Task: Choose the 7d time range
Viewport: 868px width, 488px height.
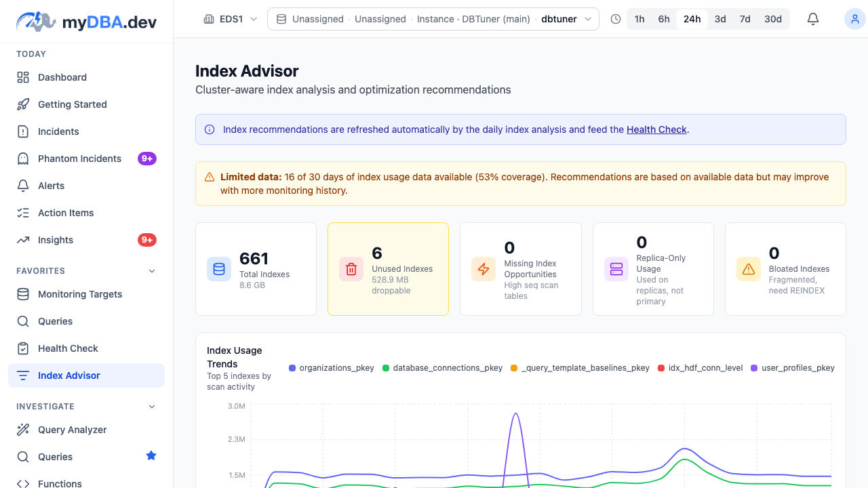Action: pos(745,19)
